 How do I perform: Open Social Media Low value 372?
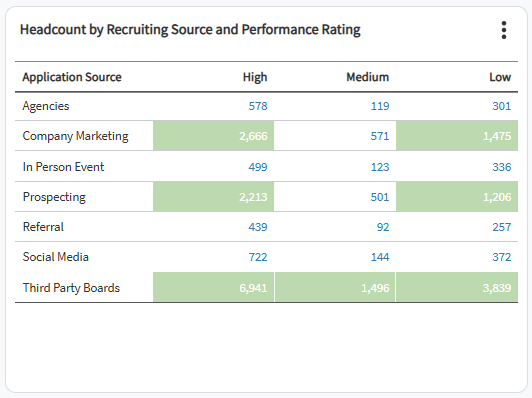tap(501, 257)
